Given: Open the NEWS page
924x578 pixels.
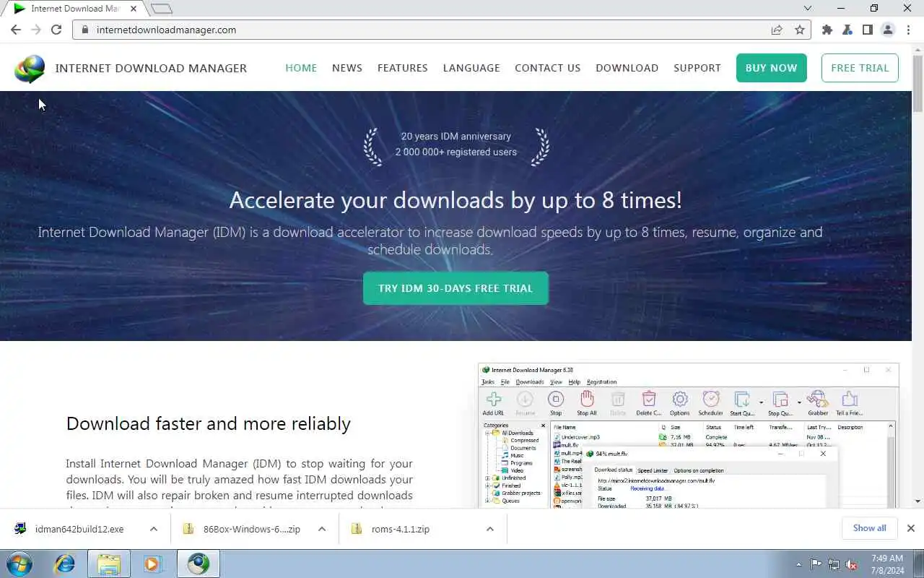Looking at the screenshot, I should (347, 68).
